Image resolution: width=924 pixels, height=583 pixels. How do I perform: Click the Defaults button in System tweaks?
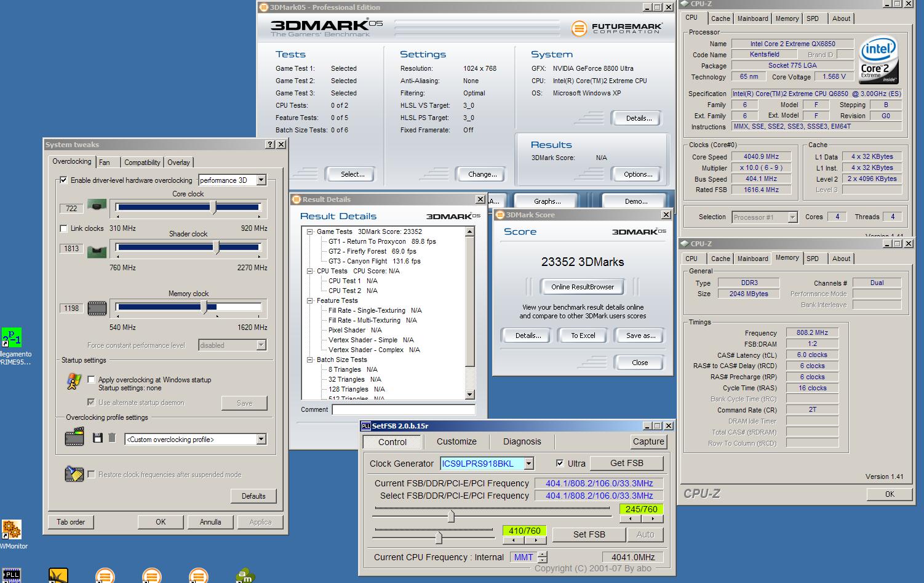coord(253,496)
